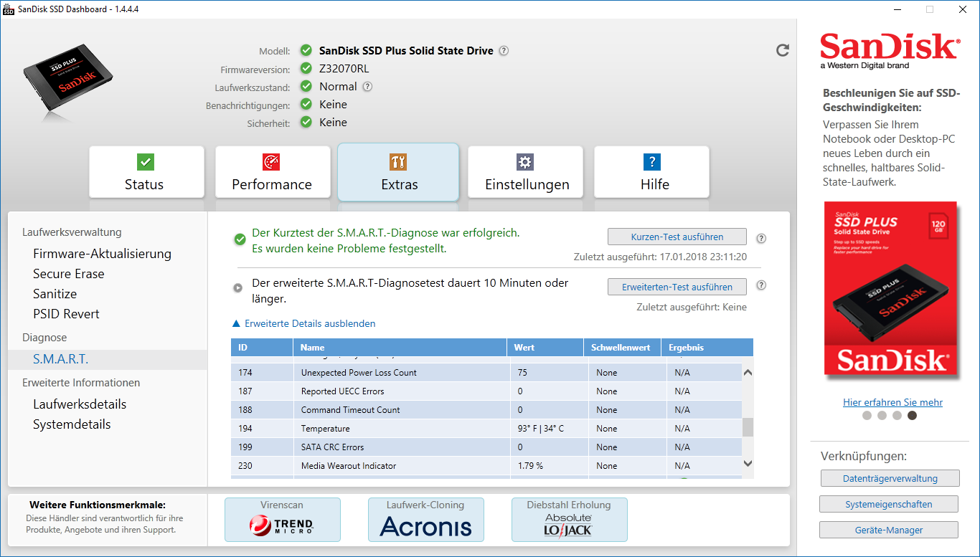Click grey play icon beside extended test text
Screen dimensions: 980x557
[x=237, y=288]
